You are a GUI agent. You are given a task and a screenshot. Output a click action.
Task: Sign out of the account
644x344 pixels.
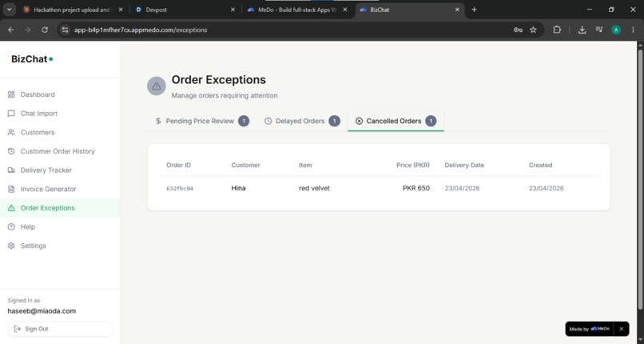[x=60, y=329]
